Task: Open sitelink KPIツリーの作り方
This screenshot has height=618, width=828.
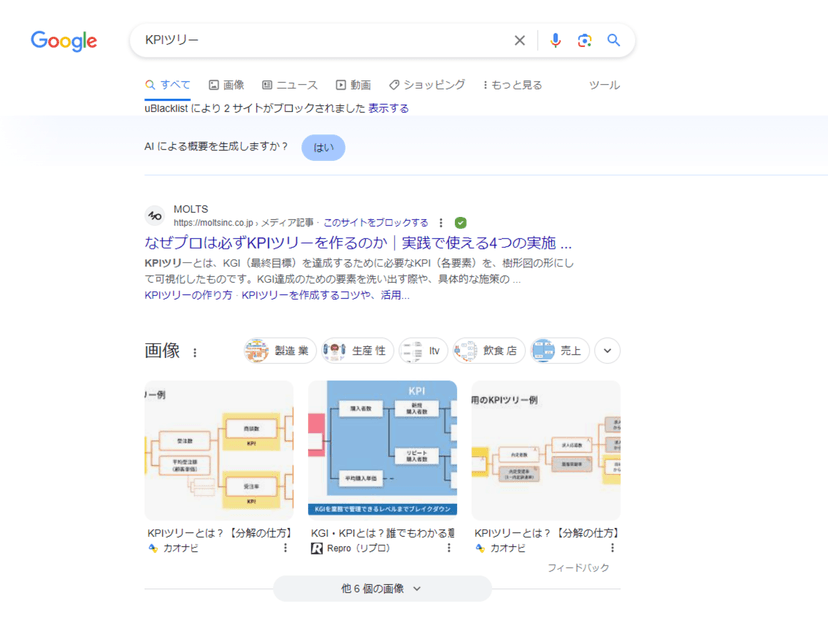Action: [x=188, y=295]
